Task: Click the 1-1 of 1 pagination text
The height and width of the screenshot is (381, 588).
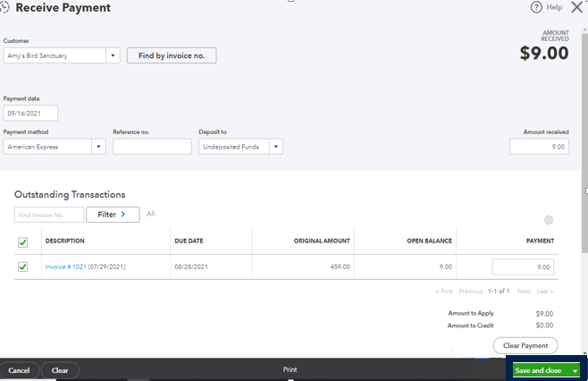Action: [x=499, y=292]
